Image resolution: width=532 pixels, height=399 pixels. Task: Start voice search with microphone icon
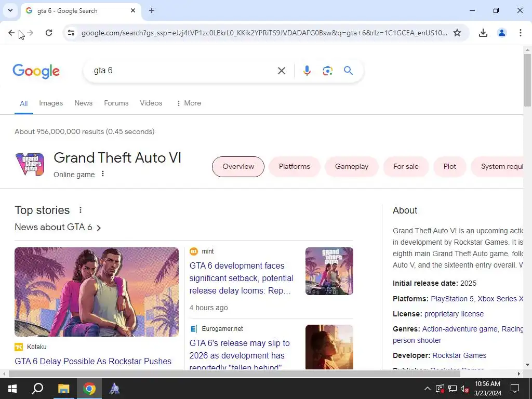pos(307,71)
